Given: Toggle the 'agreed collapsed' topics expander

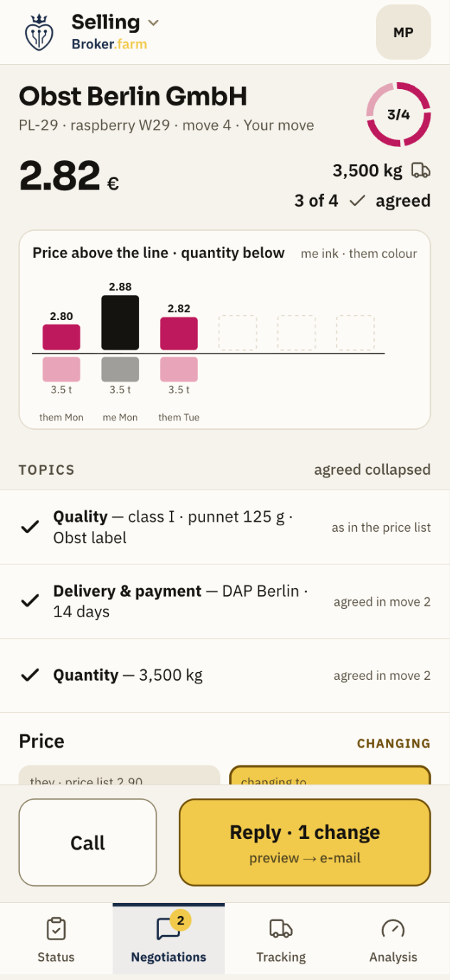Looking at the screenshot, I should click(372, 470).
